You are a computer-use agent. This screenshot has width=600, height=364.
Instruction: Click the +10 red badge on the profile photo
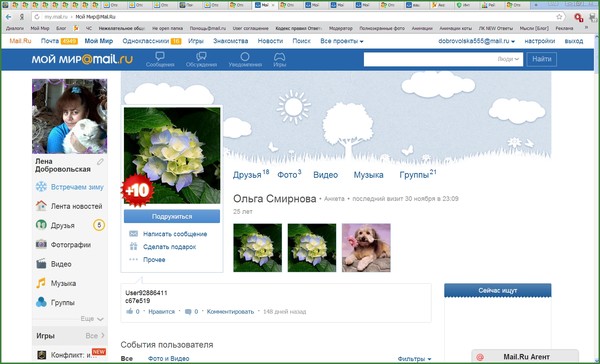[x=137, y=190]
